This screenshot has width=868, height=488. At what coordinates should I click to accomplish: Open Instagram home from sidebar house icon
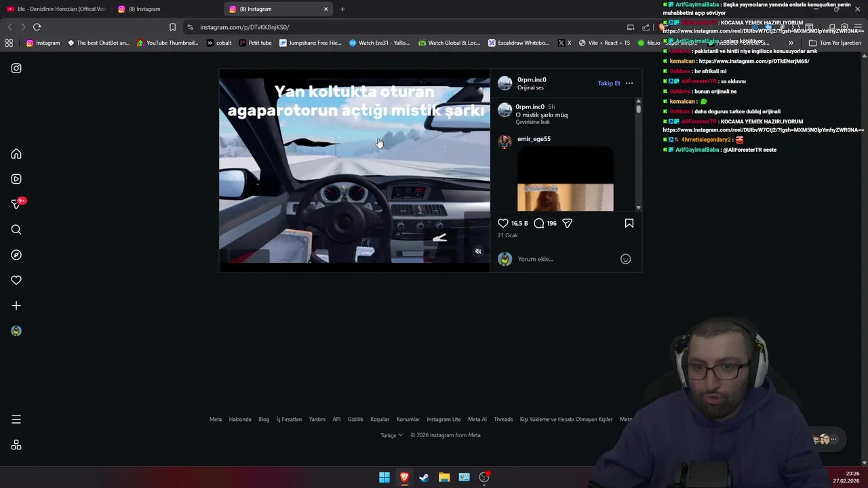(16, 154)
